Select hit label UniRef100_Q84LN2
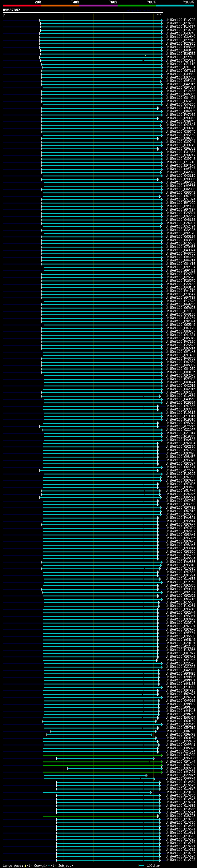197x868 pixels. (x=180, y=731)
